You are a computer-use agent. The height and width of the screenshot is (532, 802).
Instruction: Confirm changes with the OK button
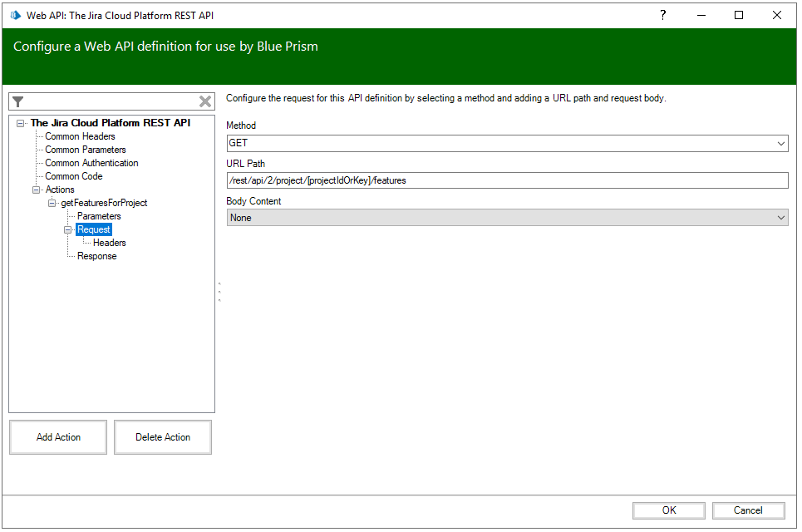coord(668,510)
